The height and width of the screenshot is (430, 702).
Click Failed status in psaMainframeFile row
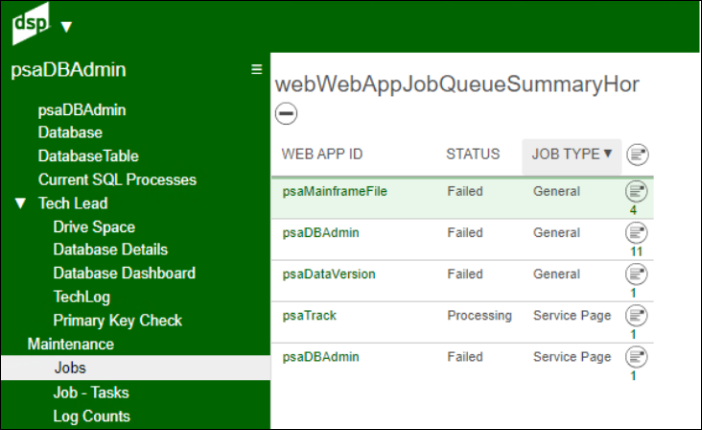pos(465,192)
